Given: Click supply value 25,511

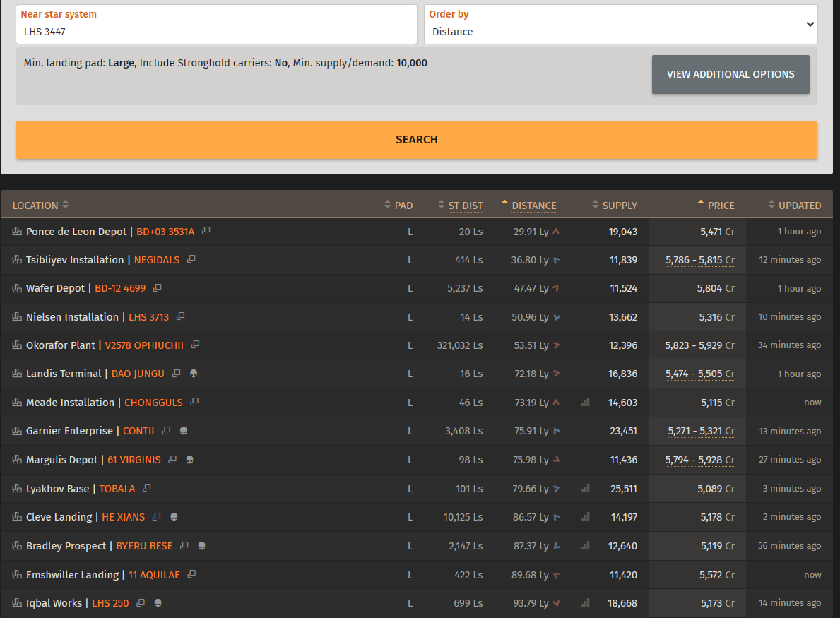Looking at the screenshot, I should pyautogui.click(x=624, y=489).
